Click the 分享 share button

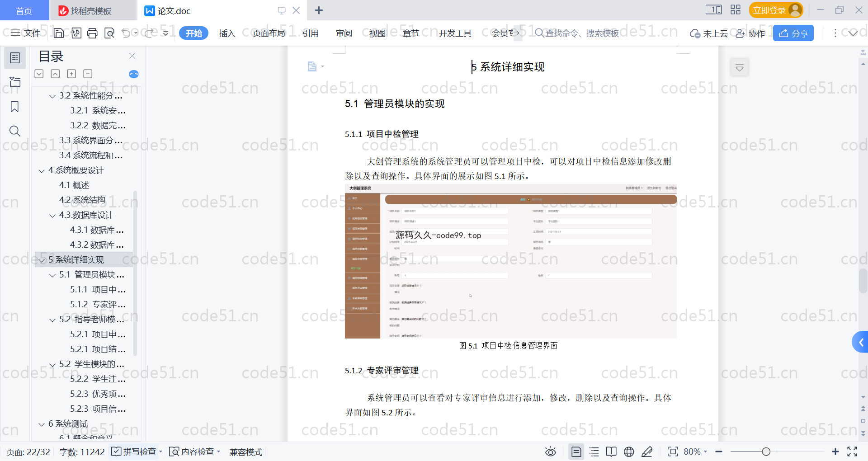pos(793,33)
